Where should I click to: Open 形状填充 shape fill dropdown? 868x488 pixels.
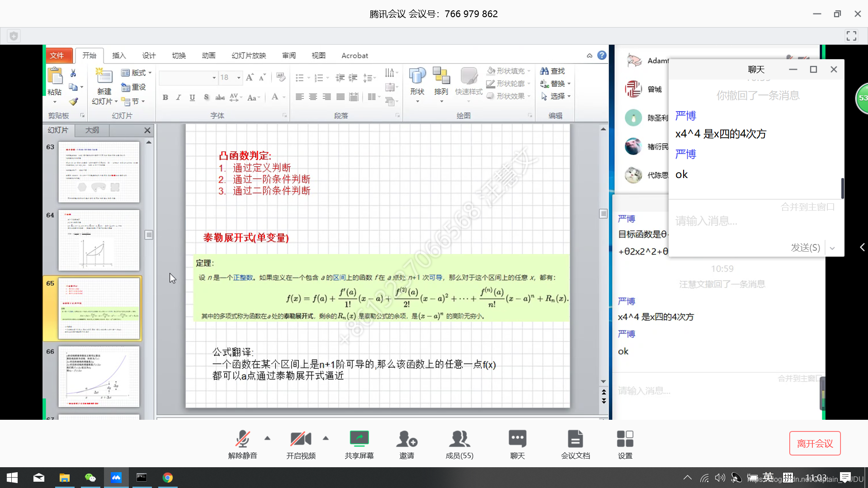tap(508, 71)
